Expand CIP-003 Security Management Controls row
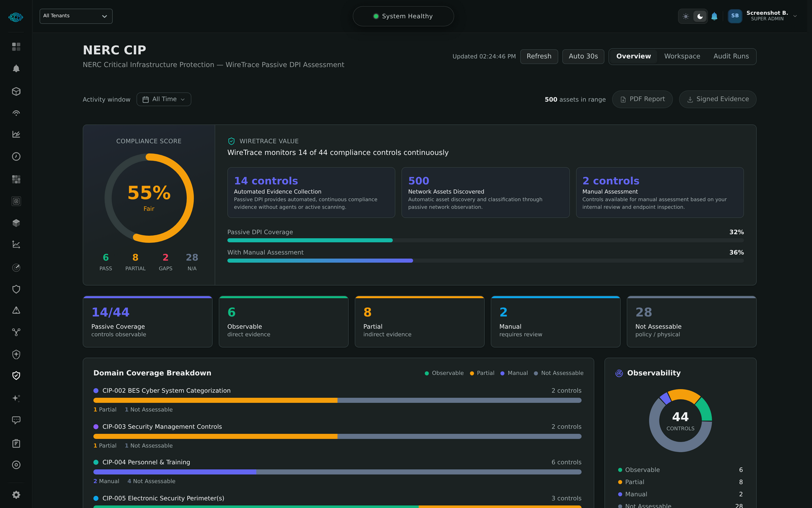Viewport: 812px width, 508px height. 337,436
